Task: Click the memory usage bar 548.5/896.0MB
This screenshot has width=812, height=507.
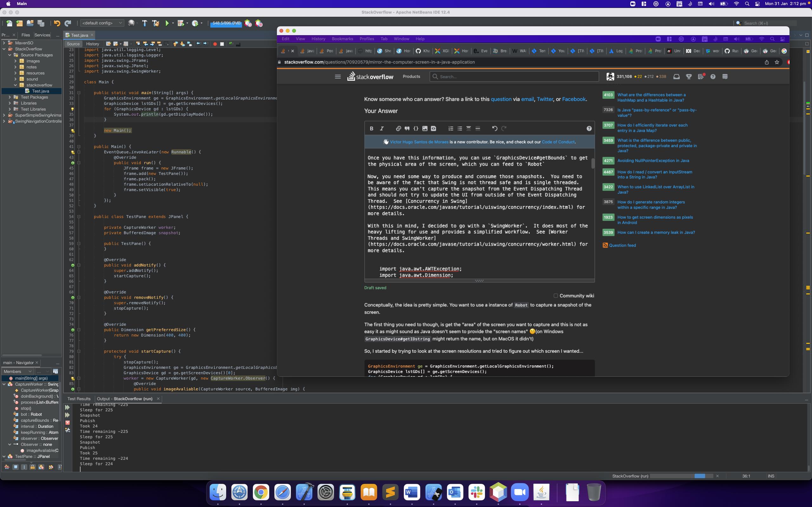Action: 226,23
